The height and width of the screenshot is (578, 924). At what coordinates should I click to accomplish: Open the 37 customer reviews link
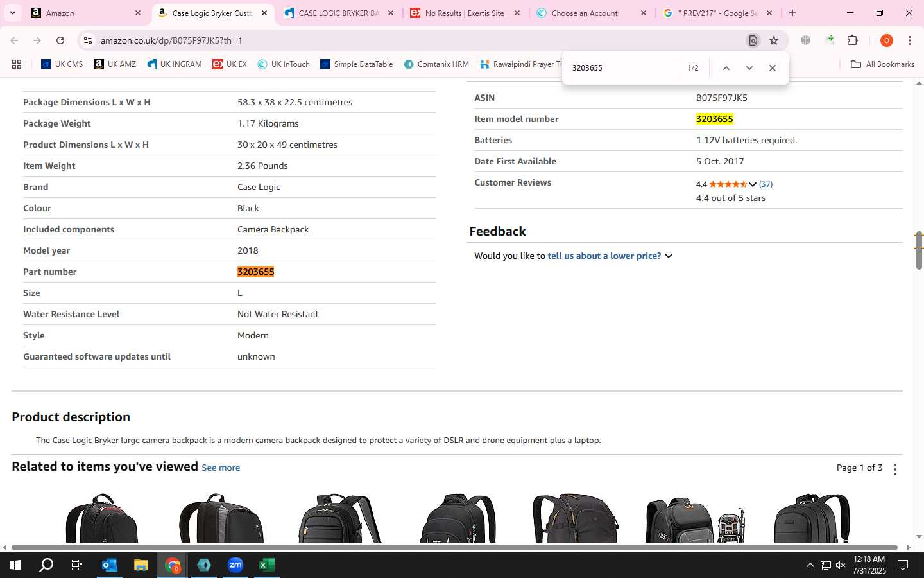[x=766, y=184]
